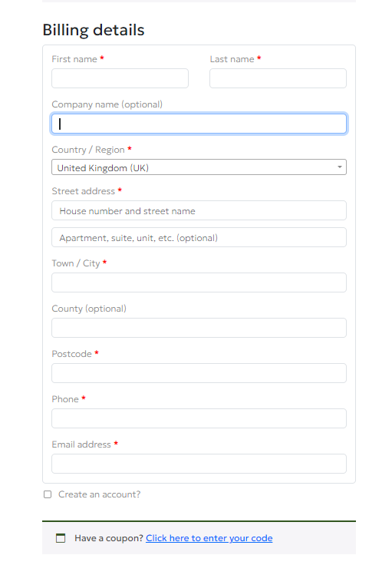This screenshot has width=392, height=565.
Task: Tick the Create an account checkbox
Action: coord(48,494)
